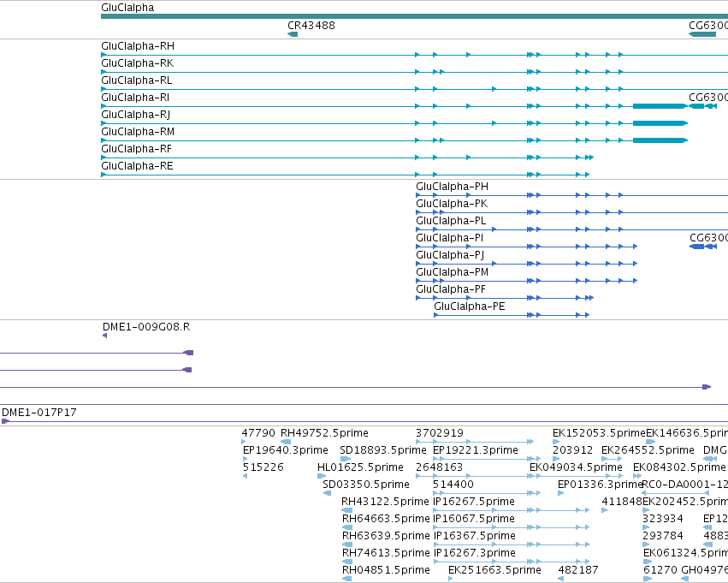728x583 pixels.
Task: Click the SD03350.5prime EST label
Action: 366,485
